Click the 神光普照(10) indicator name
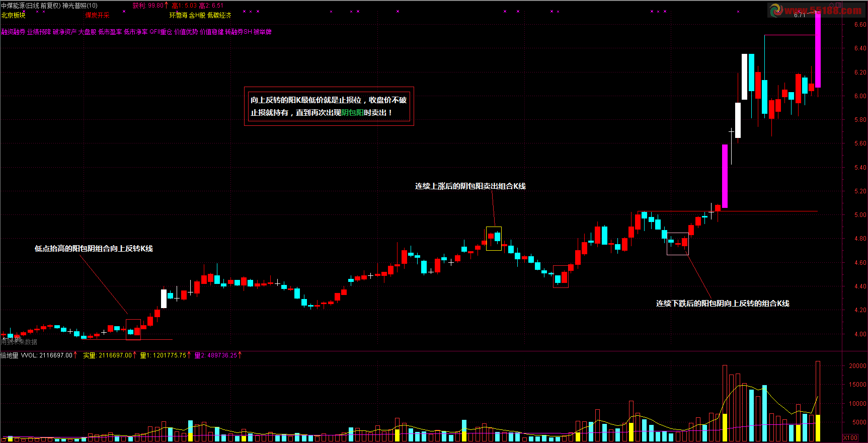Screen dimensions: 868x443 [x=80, y=6]
